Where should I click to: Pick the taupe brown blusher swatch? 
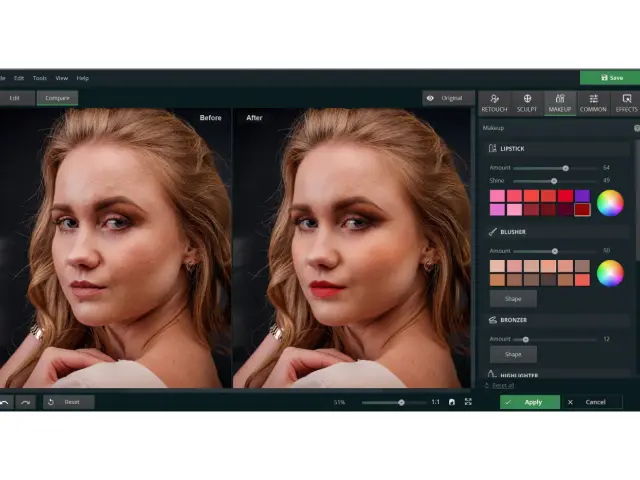[582, 266]
